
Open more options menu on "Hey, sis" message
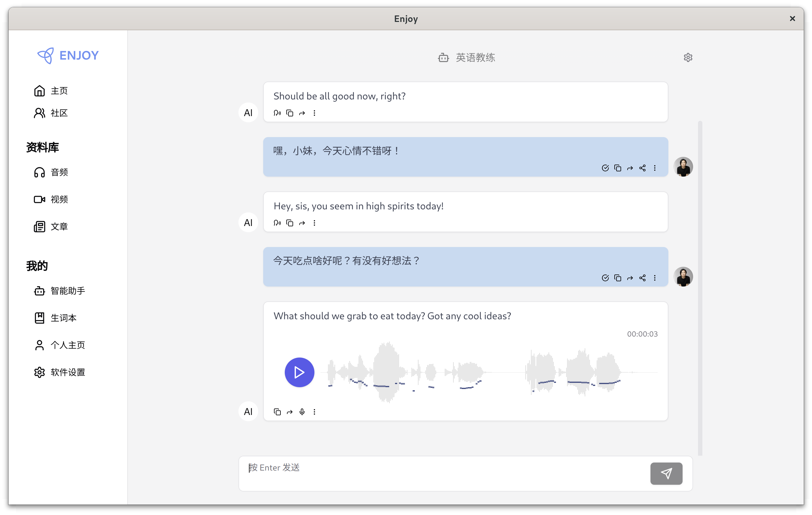click(x=314, y=223)
